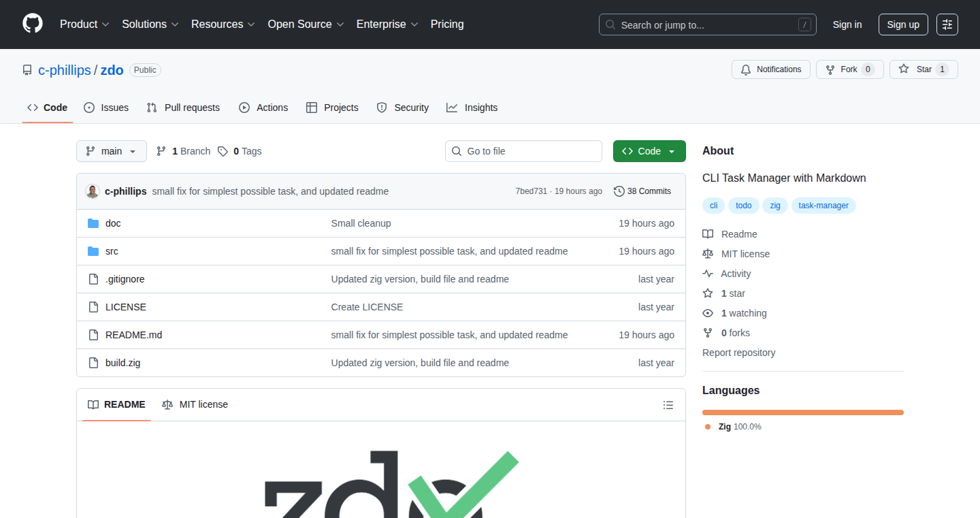
Task: Switch to the Insights tab
Action: [x=472, y=108]
